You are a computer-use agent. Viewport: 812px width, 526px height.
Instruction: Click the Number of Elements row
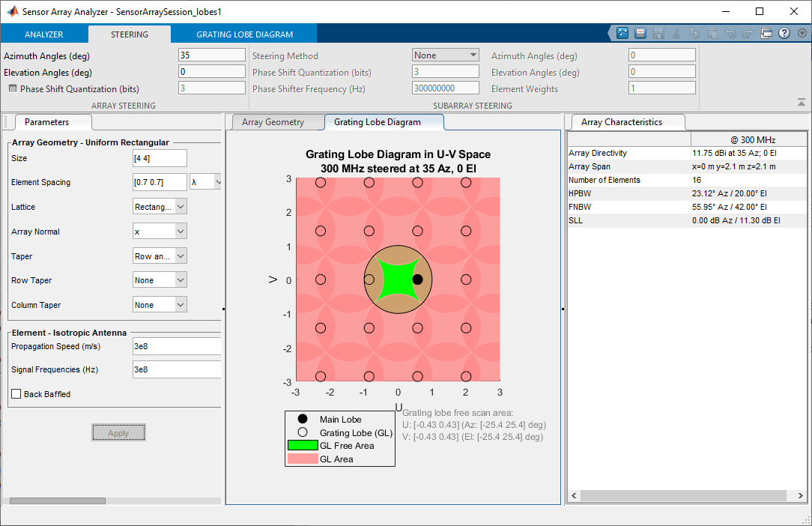coord(687,180)
